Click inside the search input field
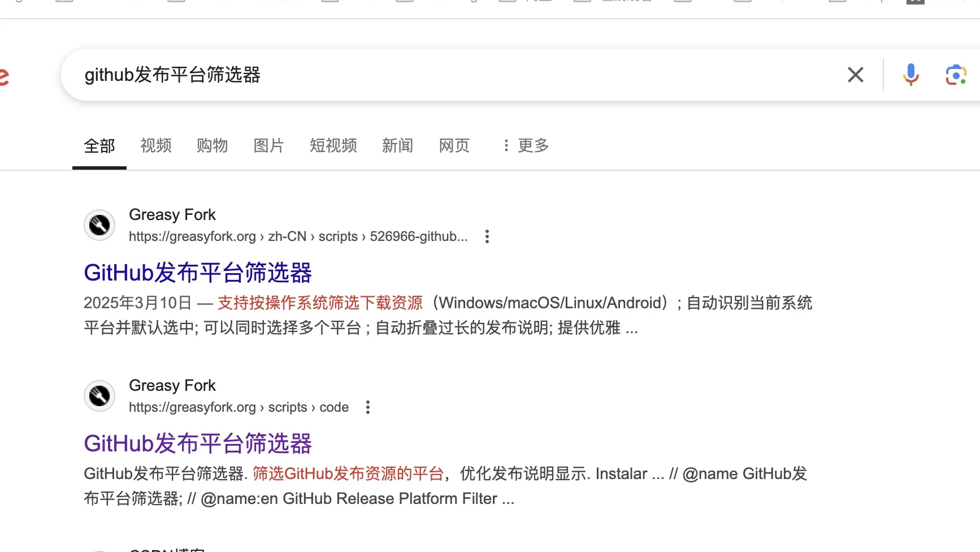The height and width of the screenshot is (552, 980). [396, 74]
